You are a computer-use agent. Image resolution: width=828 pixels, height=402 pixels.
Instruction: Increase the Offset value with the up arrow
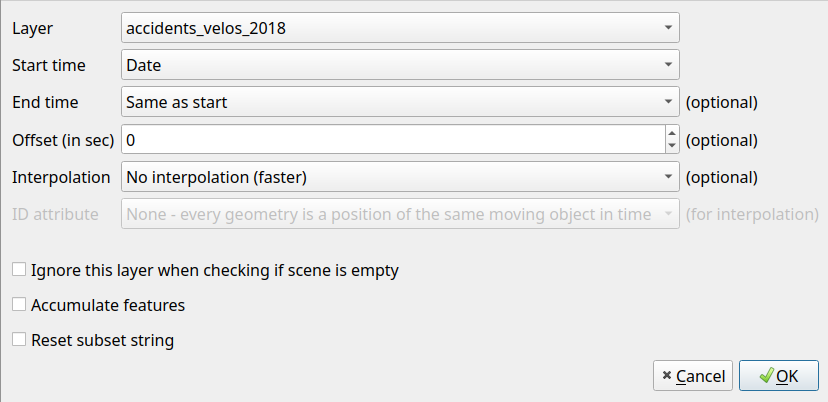(672, 134)
